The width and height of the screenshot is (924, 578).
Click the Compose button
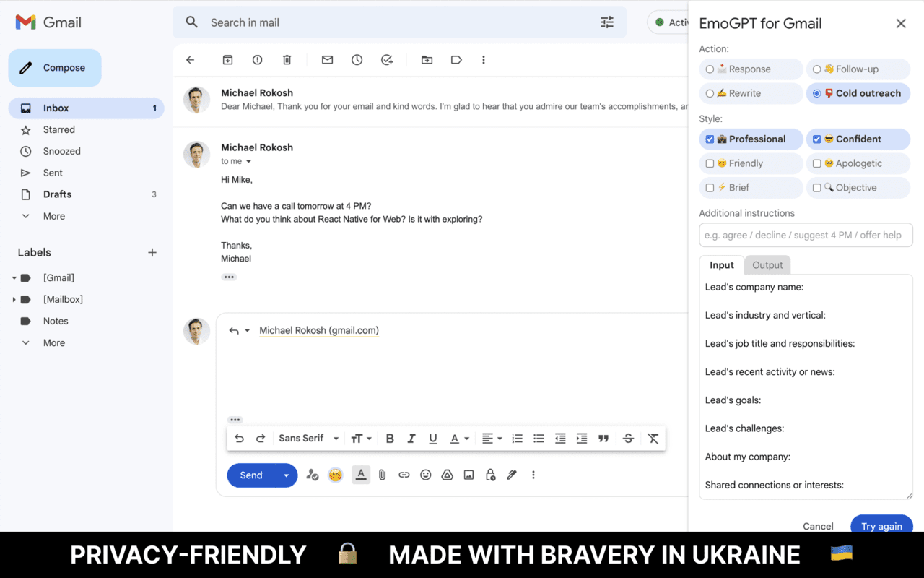point(55,68)
